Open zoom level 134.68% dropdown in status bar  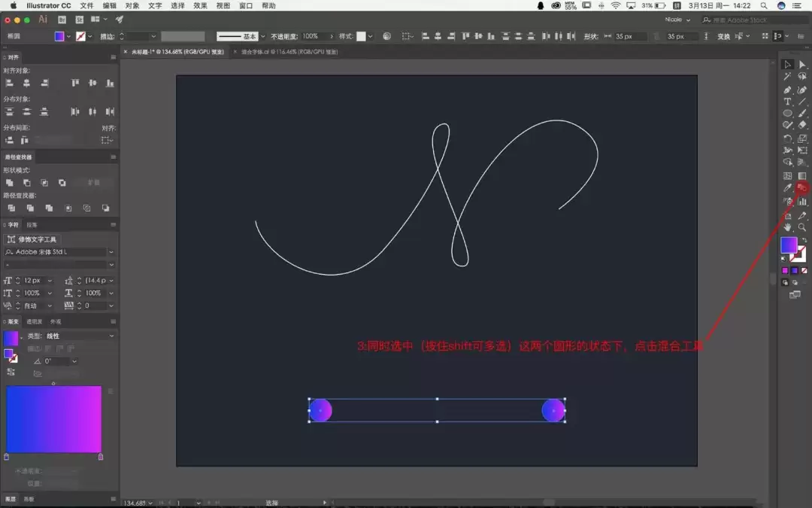click(150, 503)
